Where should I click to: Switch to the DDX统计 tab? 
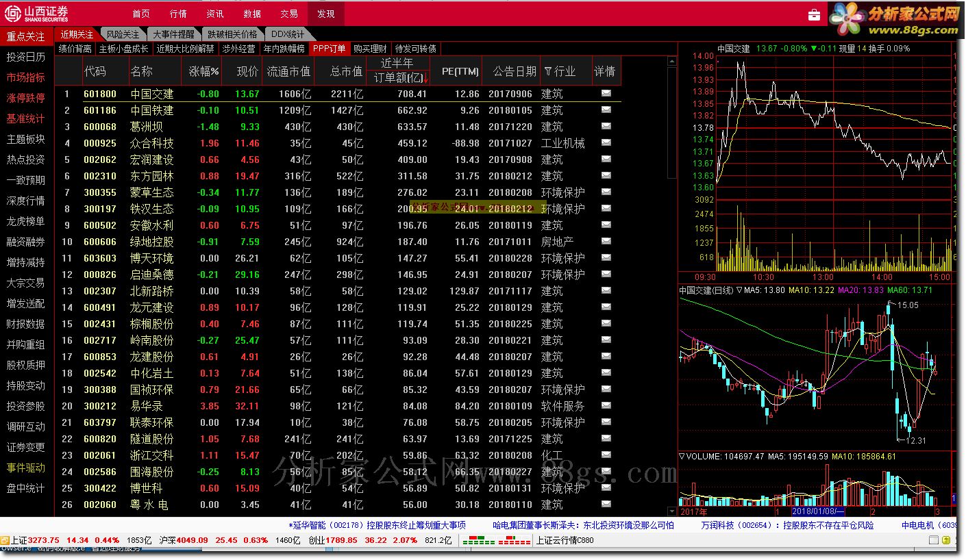click(288, 34)
